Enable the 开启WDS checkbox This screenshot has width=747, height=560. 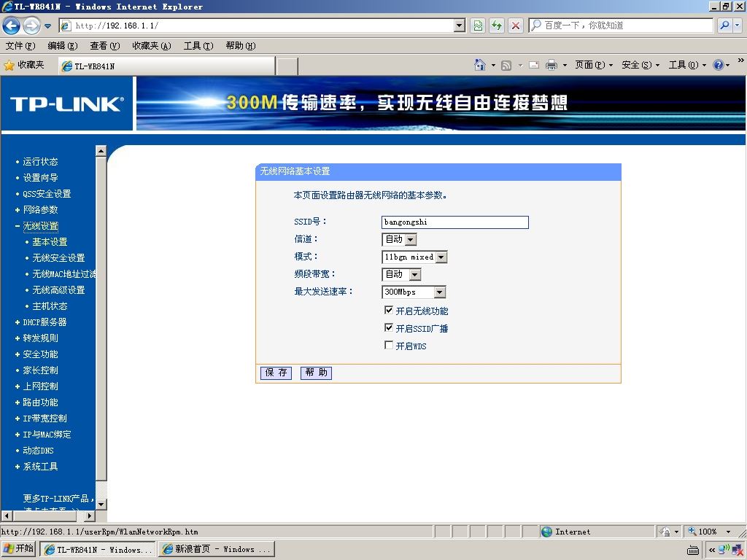pos(389,345)
